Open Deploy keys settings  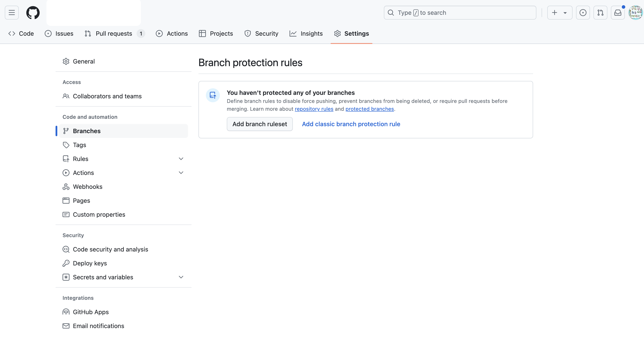[x=90, y=263]
